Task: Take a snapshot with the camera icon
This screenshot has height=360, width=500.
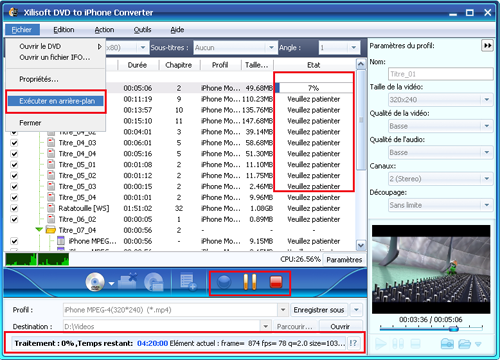Action: (x=447, y=343)
